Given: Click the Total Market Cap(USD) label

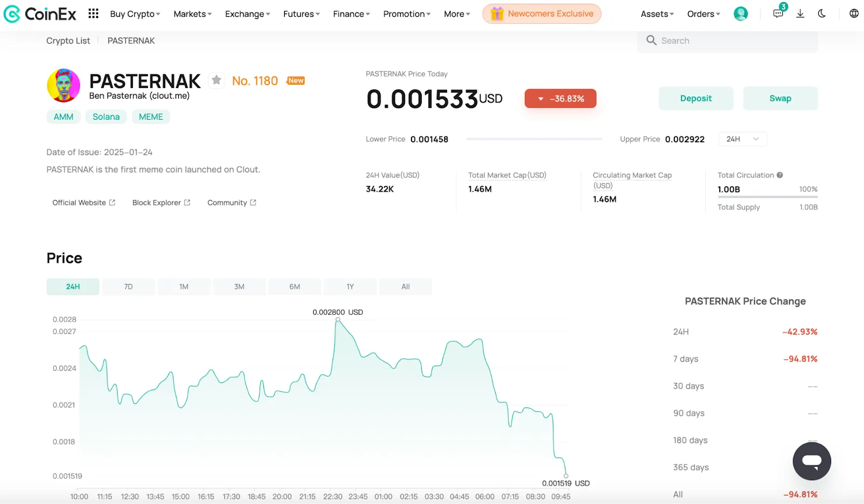Looking at the screenshot, I should click(507, 175).
